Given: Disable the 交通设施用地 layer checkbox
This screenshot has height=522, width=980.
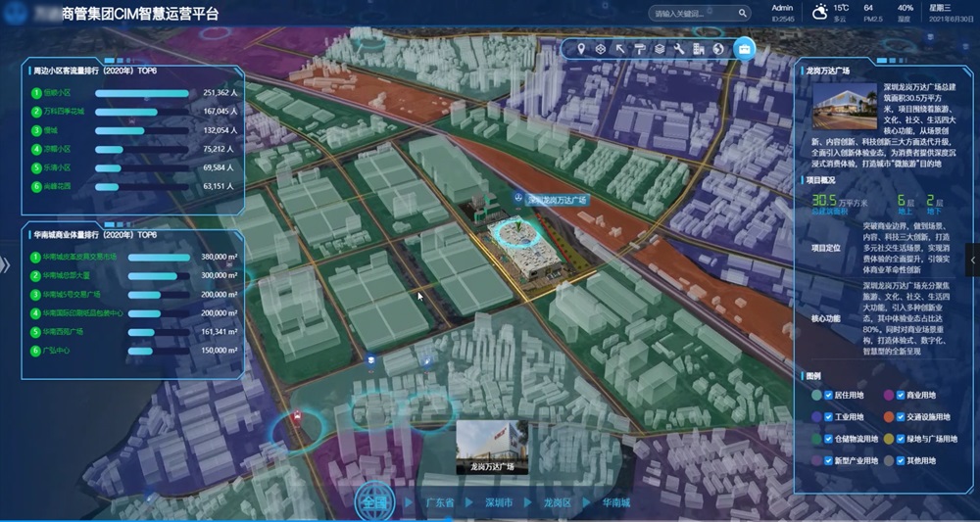Looking at the screenshot, I should click(903, 416).
